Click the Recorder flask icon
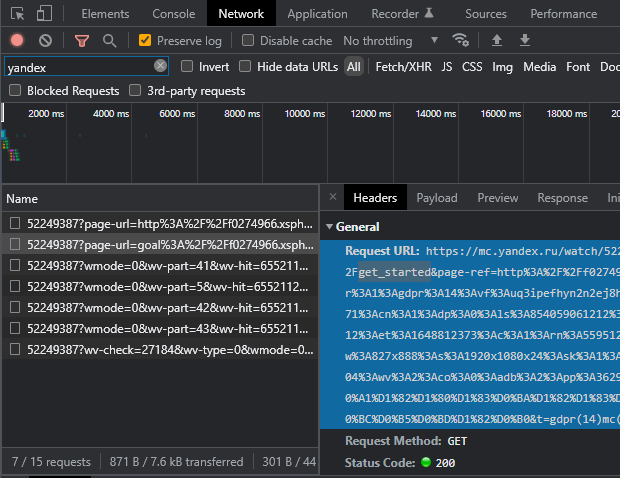This screenshot has height=478, width=620. click(429, 13)
